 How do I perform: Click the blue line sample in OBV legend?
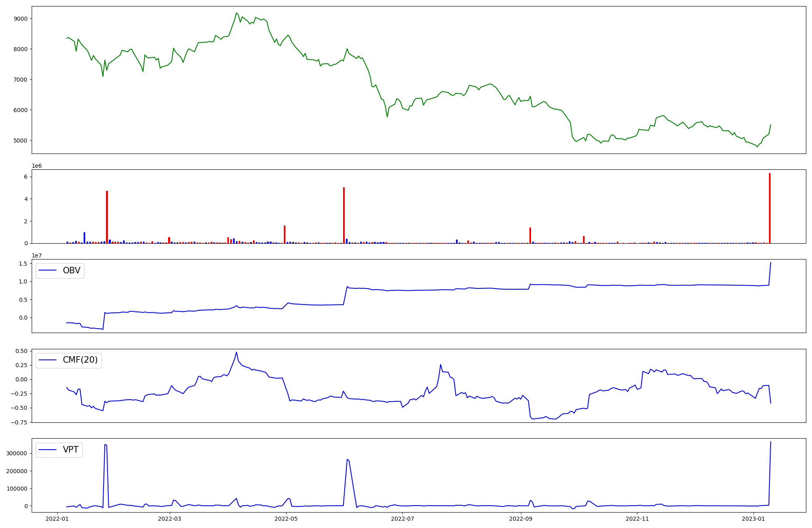click(x=48, y=270)
